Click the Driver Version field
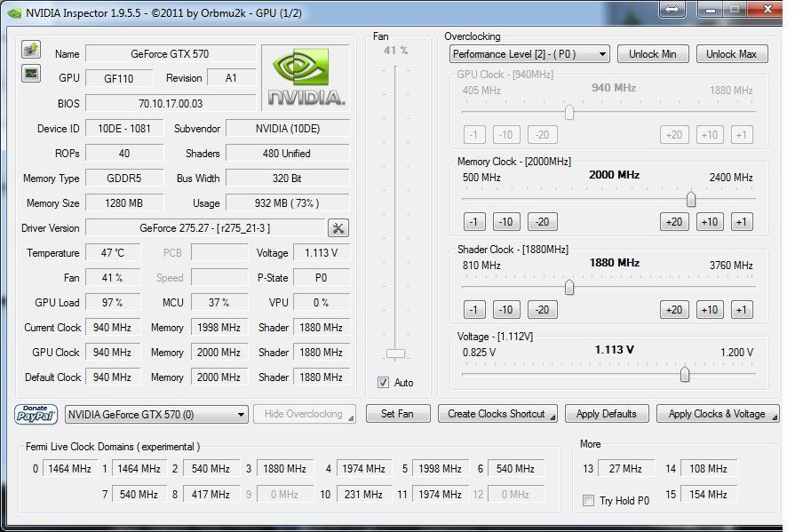Viewport: 795px width, 532px height. click(x=205, y=228)
